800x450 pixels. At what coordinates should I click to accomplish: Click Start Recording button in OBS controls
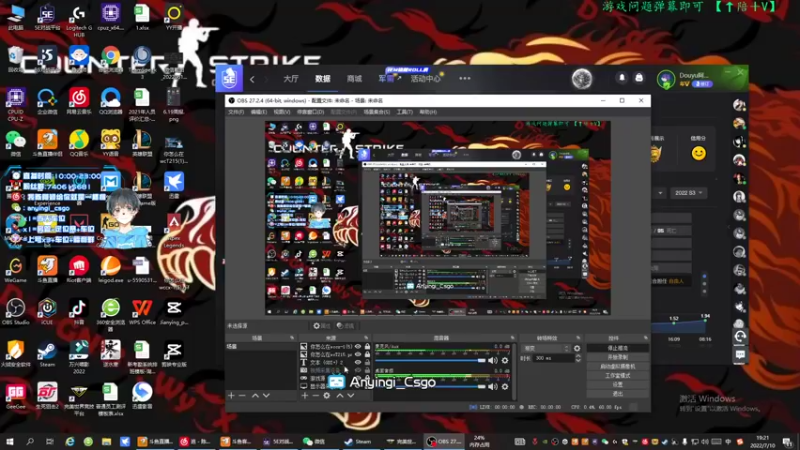click(x=618, y=357)
